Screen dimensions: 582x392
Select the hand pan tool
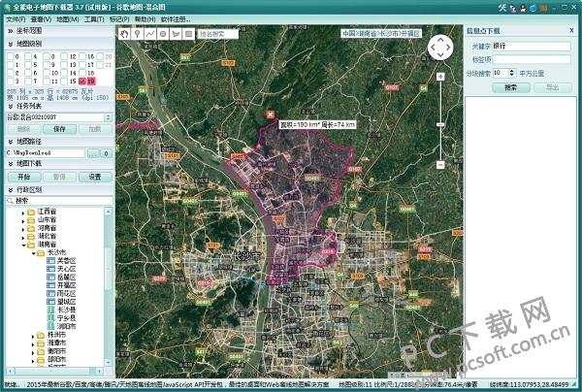tap(125, 34)
